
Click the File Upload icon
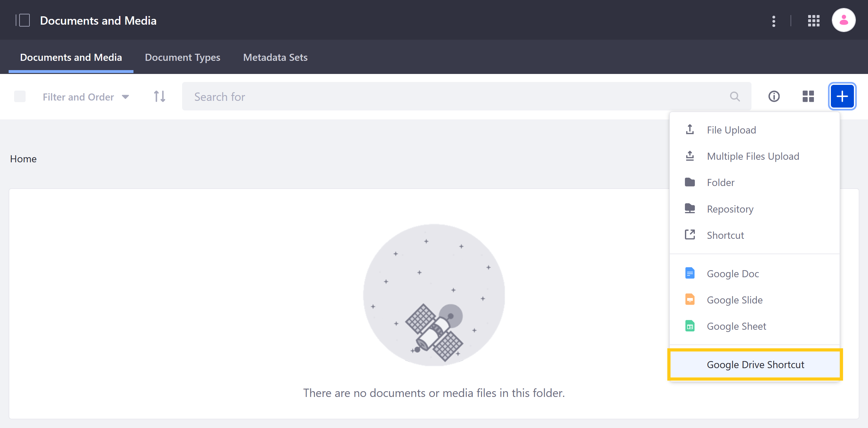click(x=690, y=130)
